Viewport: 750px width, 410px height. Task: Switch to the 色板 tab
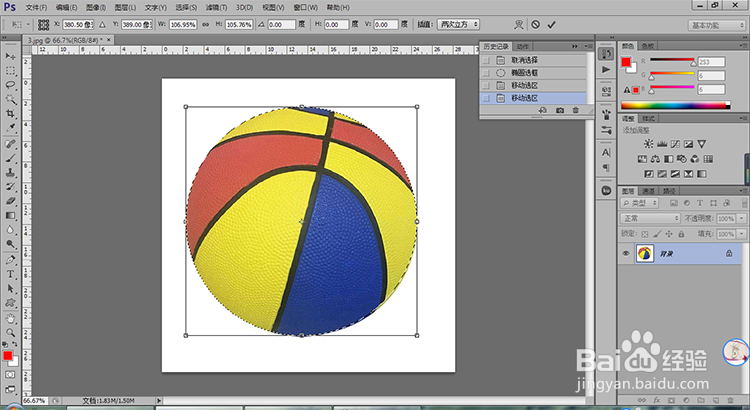tap(647, 46)
